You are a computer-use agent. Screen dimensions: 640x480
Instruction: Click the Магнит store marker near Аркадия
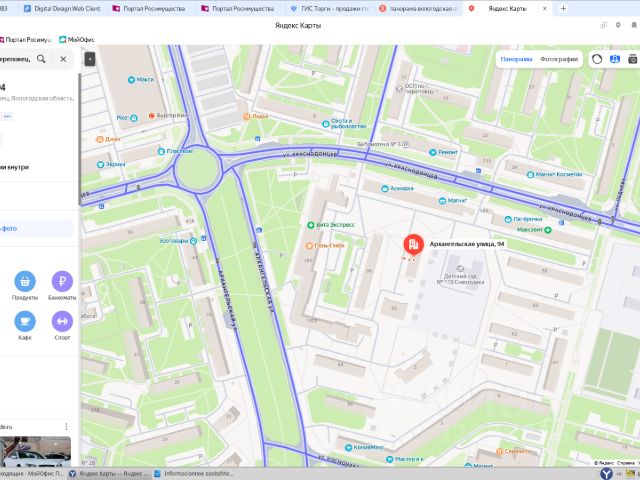click(x=442, y=200)
